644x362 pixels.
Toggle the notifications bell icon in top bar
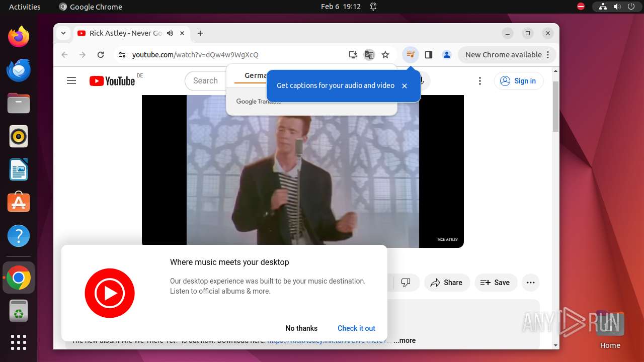(x=373, y=7)
